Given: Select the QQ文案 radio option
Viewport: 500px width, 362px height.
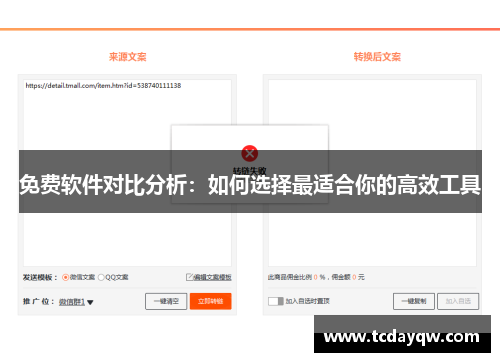Looking at the screenshot, I should [x=101, y=277].
